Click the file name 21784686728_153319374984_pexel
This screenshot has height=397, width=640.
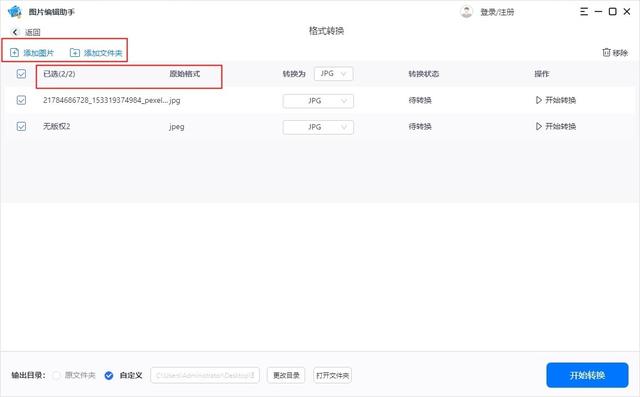pyautogui.click(x=105, y=100)
